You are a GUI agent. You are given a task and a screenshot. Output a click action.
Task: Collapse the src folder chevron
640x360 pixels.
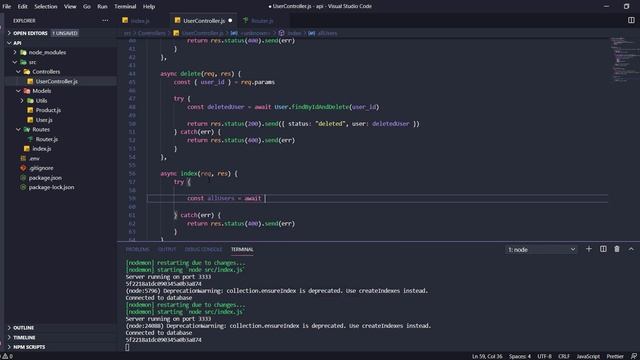click(x=15, y=62)
